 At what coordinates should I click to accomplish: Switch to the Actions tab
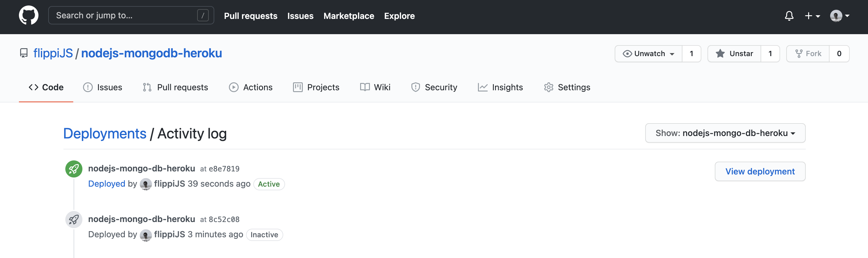pos(251,87)
